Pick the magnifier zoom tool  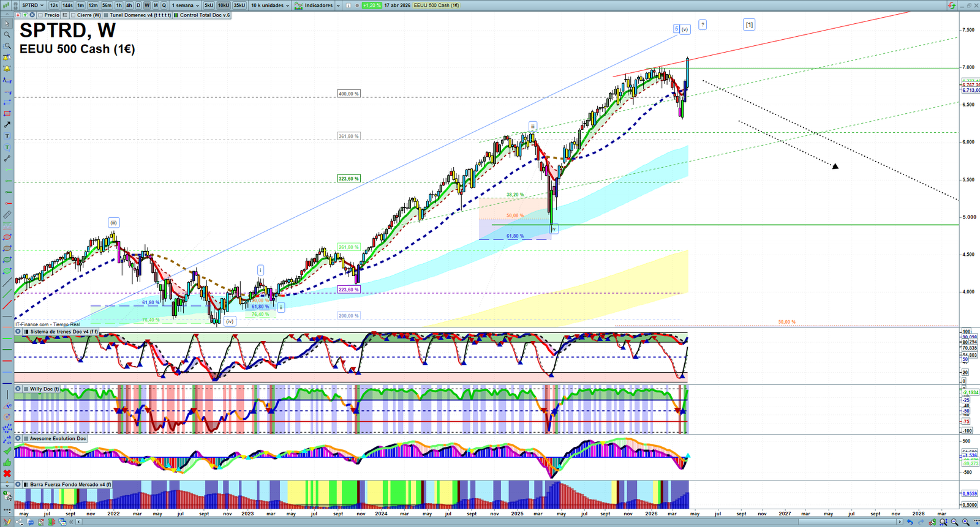7,35
